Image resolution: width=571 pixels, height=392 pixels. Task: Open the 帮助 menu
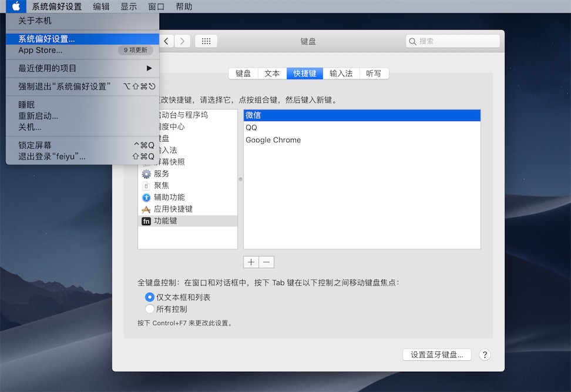click(x=184, y=6)
